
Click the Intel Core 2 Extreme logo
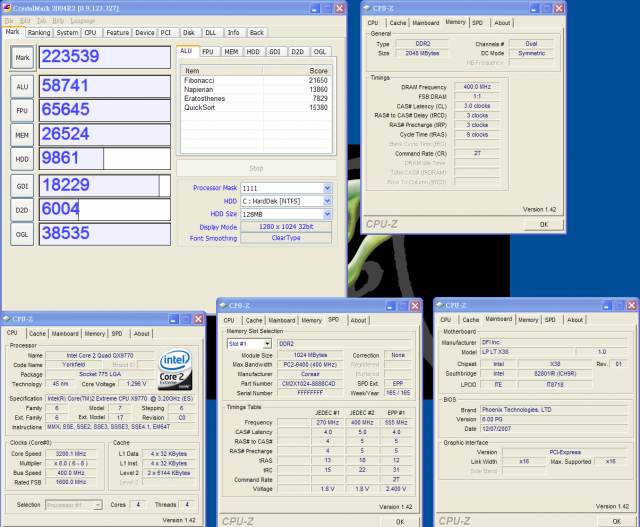pyautogui.click(x=175, y=369)
